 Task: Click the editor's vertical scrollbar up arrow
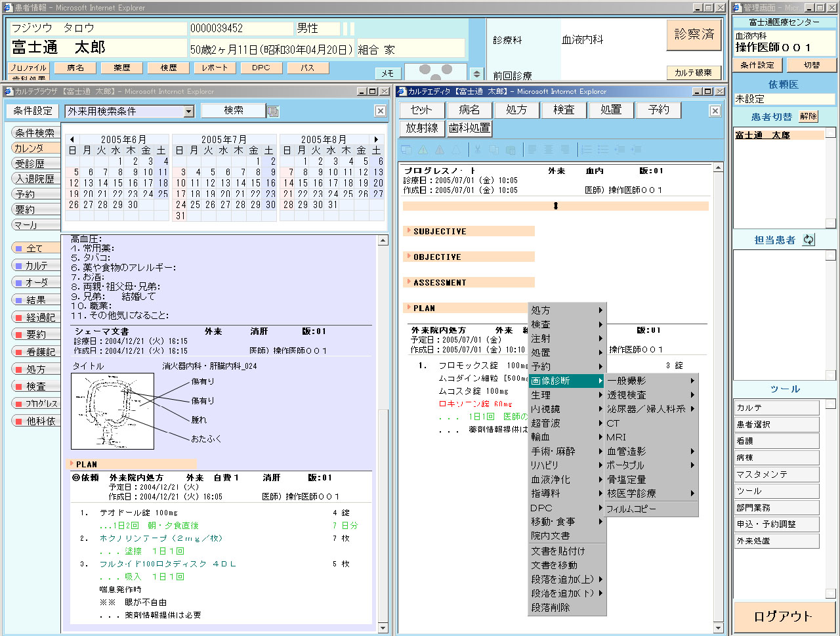[718, 168]
